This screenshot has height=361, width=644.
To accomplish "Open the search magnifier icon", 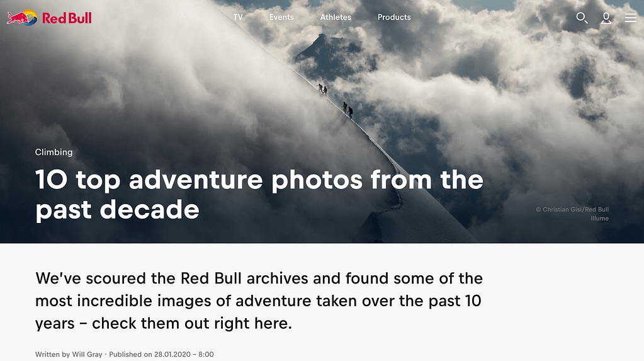I will (x=582, y=18).
